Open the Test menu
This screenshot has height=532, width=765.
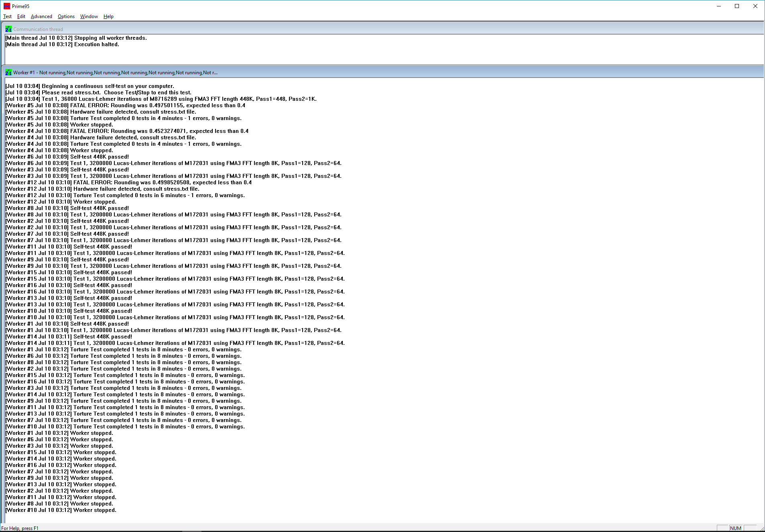coord(7,16)
